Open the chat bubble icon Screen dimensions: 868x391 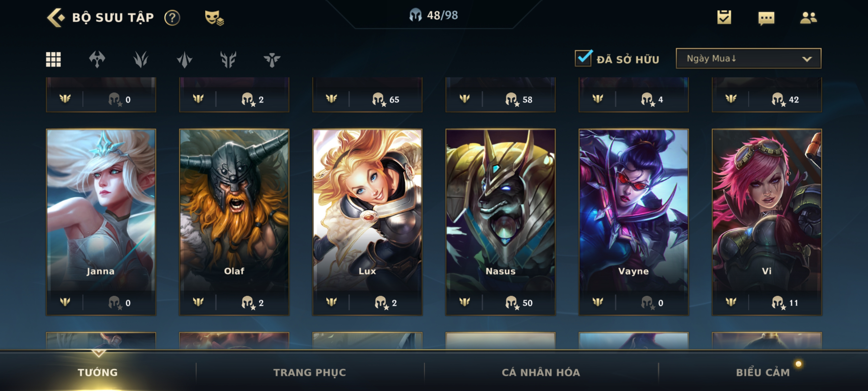pyautogui.click(x=766, y=18)
